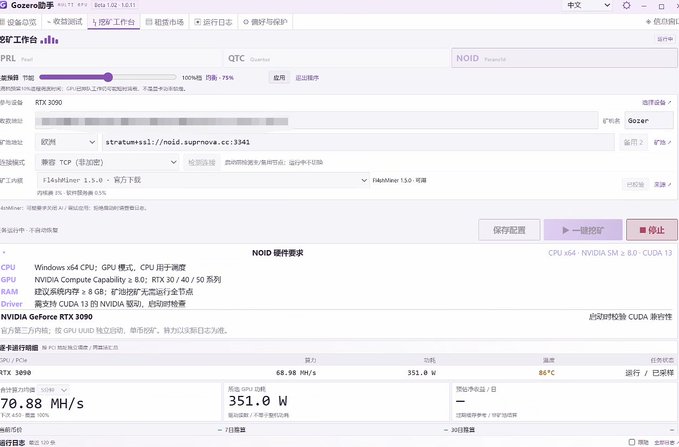This screenshot has height=447, width=679.
Task: Click the 30日预算 label
Action: [x=463, y=430]
